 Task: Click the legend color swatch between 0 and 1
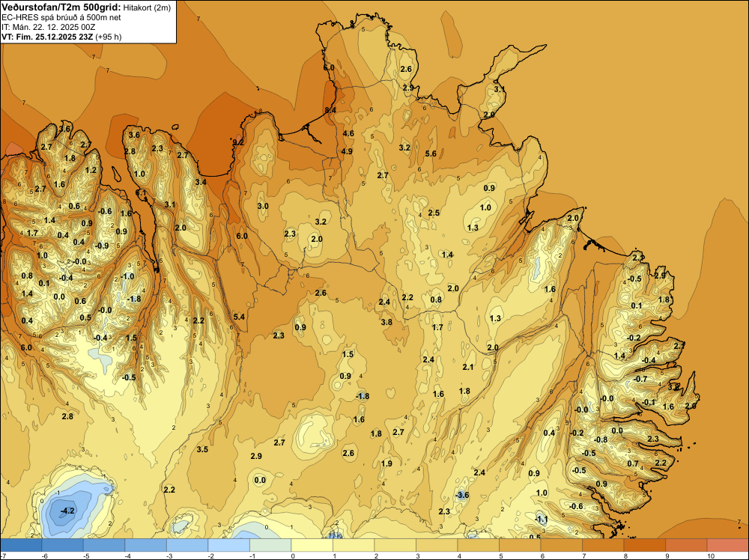pyautogui.click(x=312, y=545)
